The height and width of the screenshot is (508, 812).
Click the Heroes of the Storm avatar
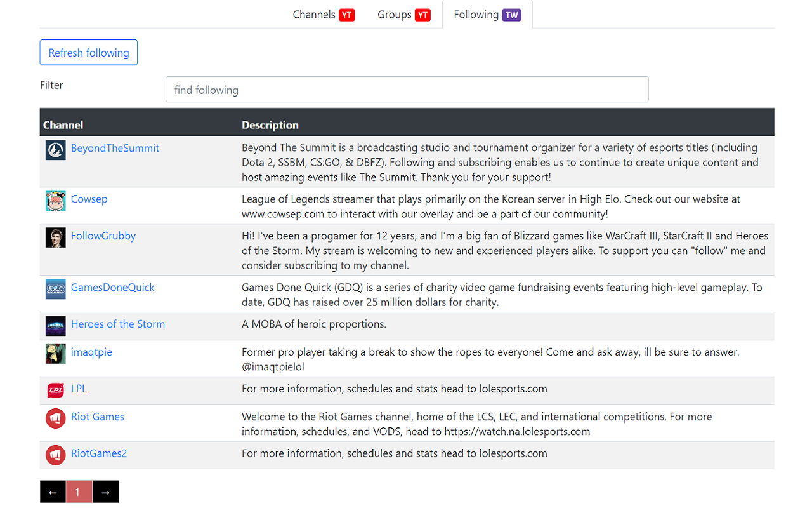(x=56, y=326)
